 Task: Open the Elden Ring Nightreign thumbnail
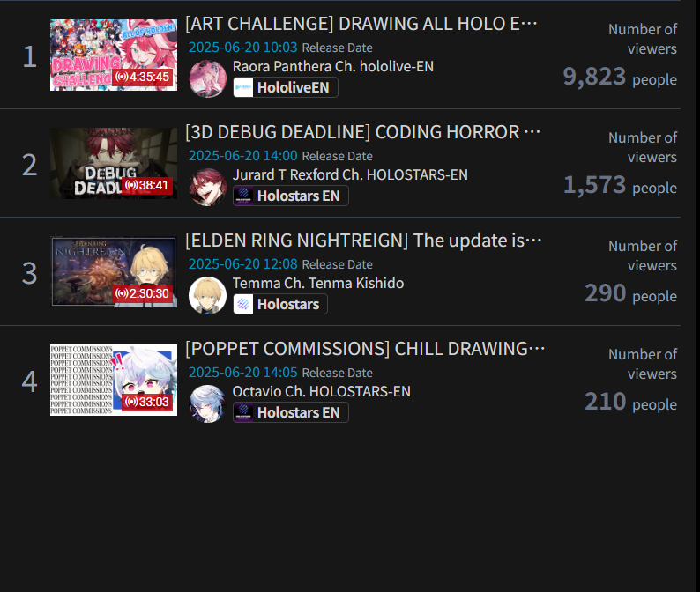pos(114,271)
